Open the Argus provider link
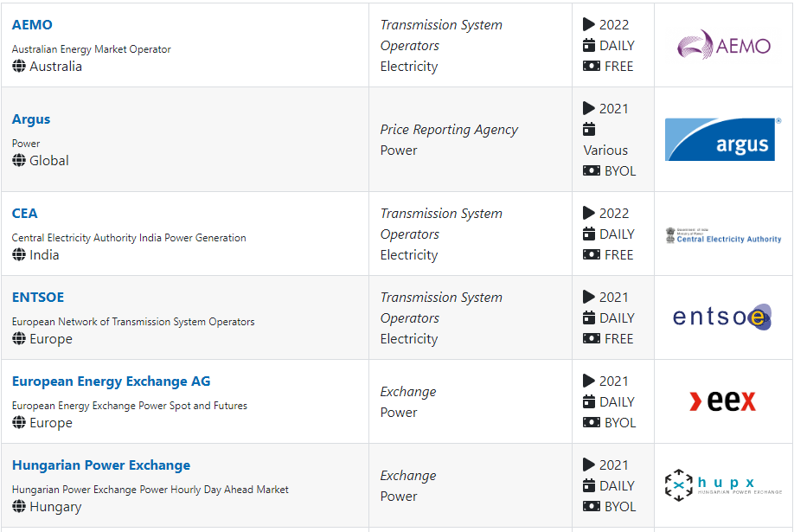794x532 pixels. [31, 119]
